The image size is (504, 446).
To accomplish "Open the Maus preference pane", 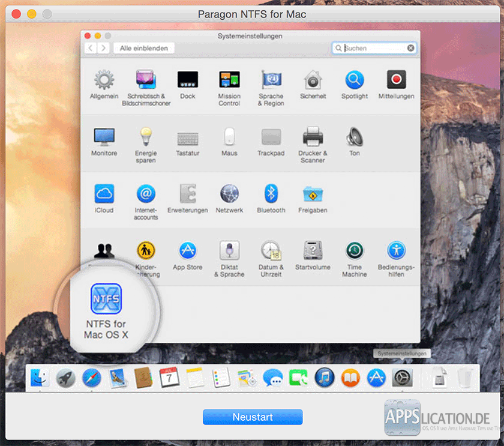I will [229, 142].
